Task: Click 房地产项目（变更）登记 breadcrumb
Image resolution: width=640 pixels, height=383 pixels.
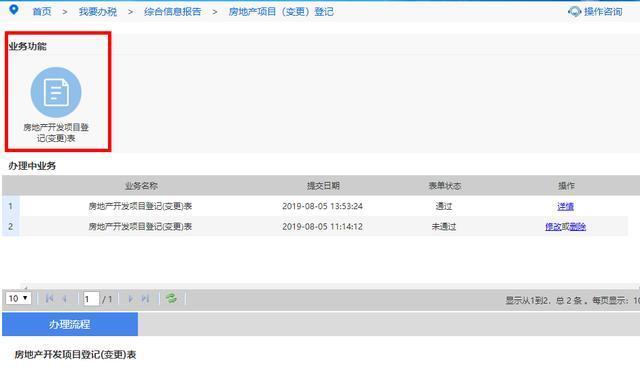Action: click(x=281, y=11)
